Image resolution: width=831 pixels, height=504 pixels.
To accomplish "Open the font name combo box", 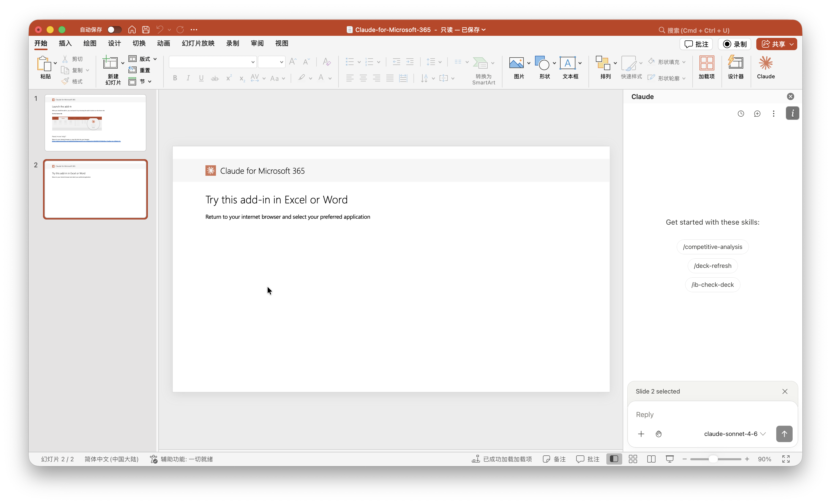I will coord(212,62).
